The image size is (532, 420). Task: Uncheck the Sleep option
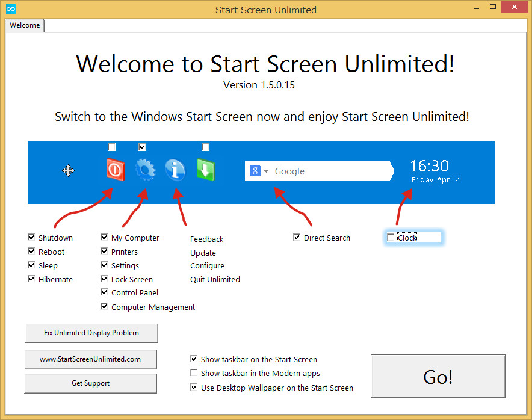pyautogui.click(x=31, y=265)
